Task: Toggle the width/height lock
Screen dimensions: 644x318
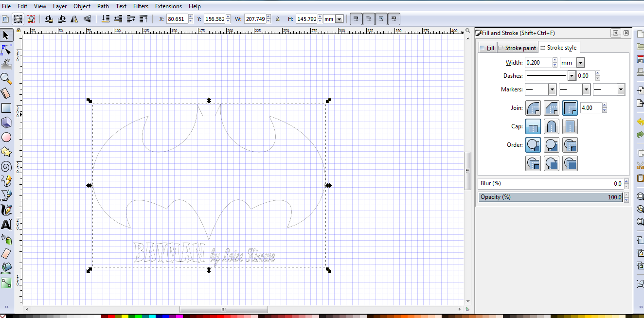Action: coord(278,19)
